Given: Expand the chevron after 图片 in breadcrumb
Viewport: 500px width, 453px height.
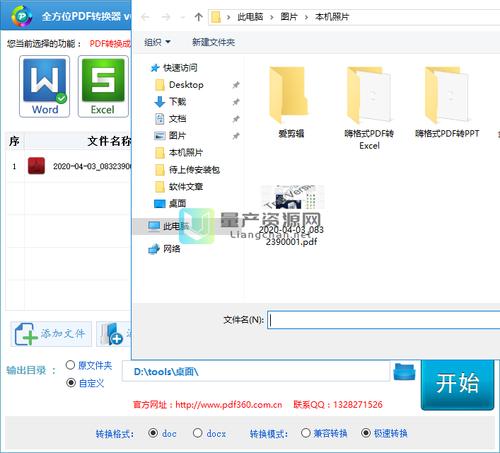Looking at the screenshot, I should coord(306,17).
